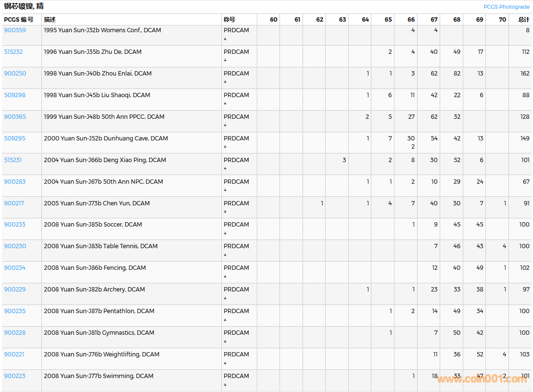This screenshot has height=392, width=533.
Task: Open PCGS number 900359 link
Action: click(15, 30)
